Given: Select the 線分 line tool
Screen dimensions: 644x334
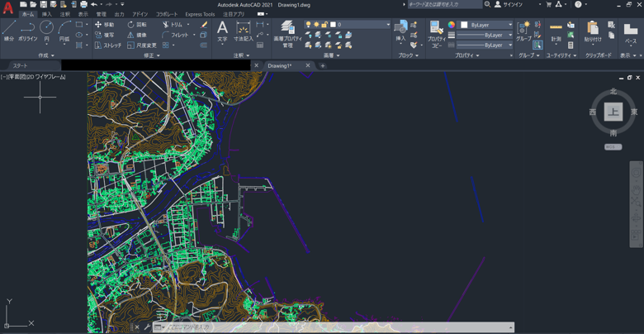Looking at the screenshot, I should click(x=9, y=31).
